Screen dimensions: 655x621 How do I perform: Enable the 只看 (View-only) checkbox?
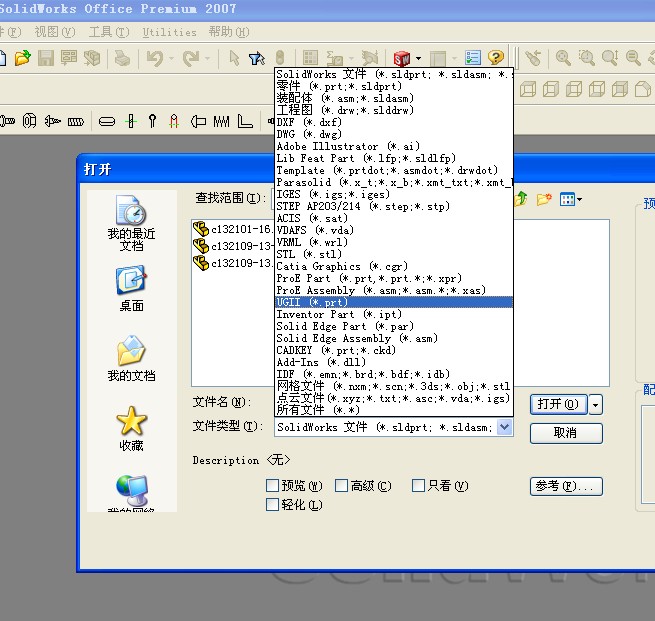click(418, 485)
